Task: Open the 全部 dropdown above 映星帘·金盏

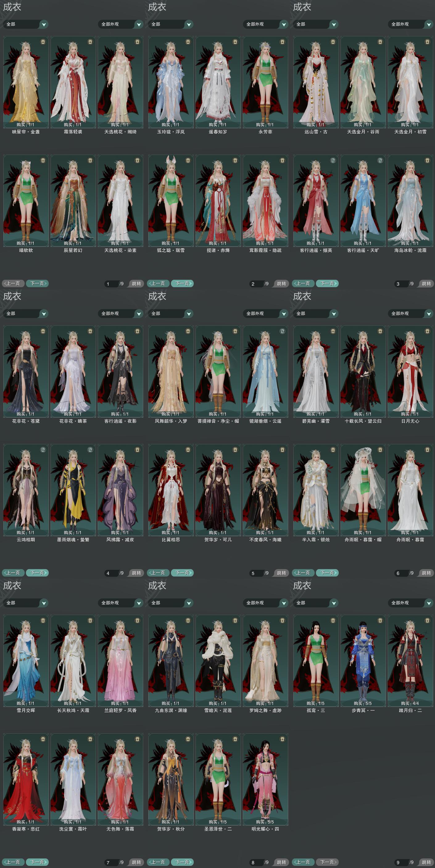Action: point(26,24)
